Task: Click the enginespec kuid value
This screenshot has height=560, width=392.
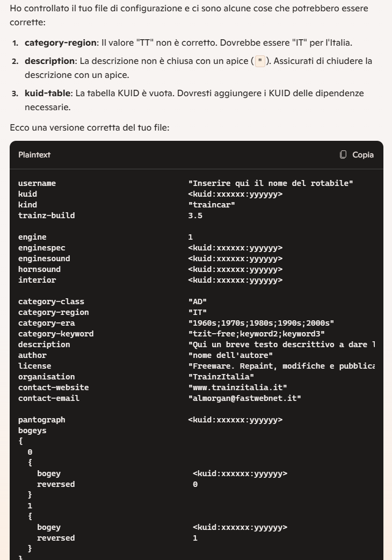Action: point(235,248)
